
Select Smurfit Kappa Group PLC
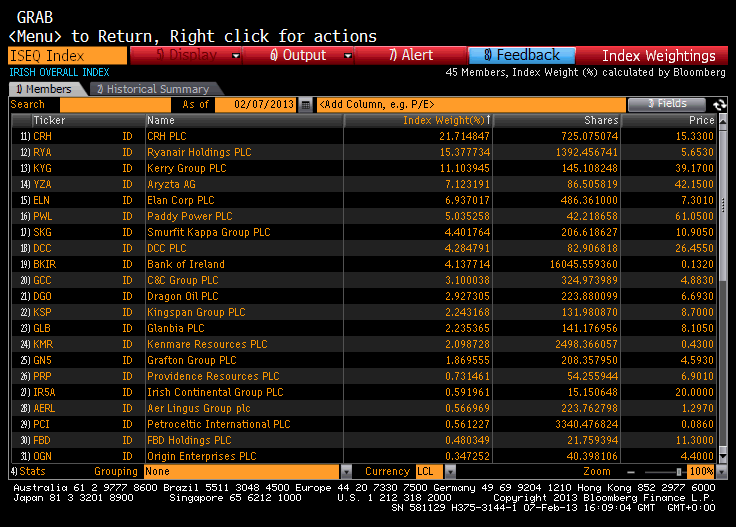208,232
